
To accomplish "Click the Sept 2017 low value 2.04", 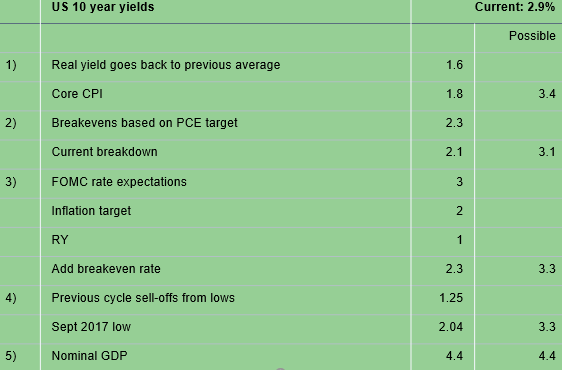I will [x=443, y=329].
